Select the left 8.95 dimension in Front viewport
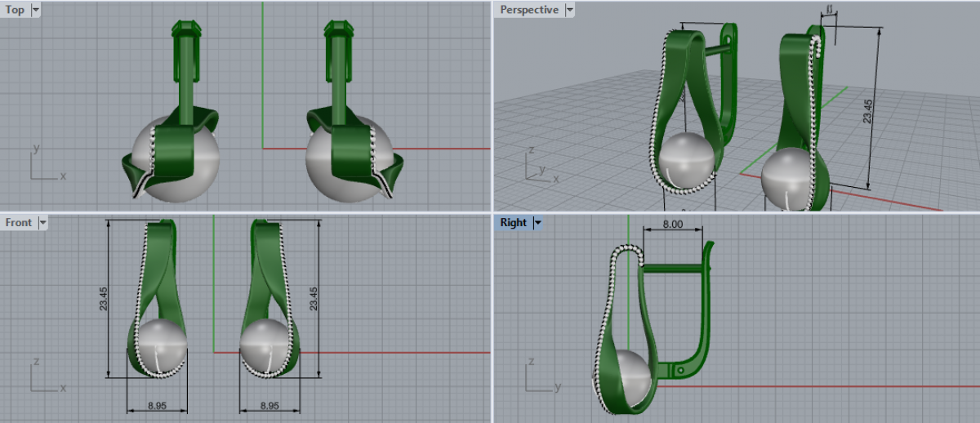980x423 pixels. [x=157, y=405]
